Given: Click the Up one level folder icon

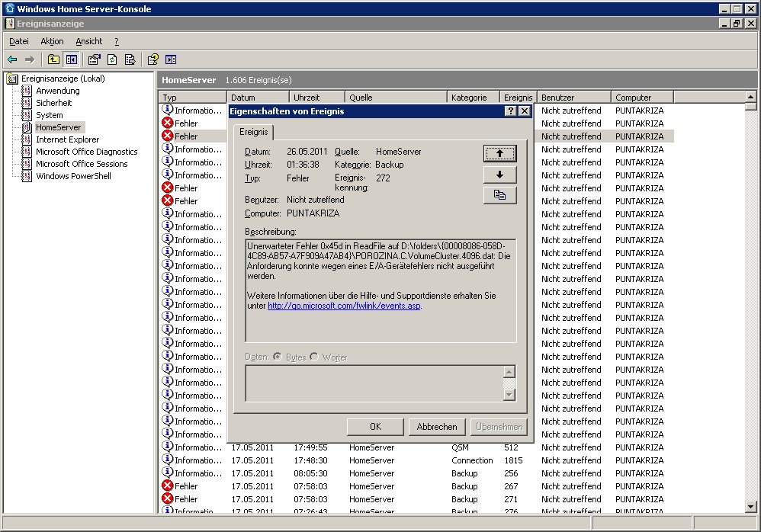Looking at the screenshot, I should tap(53, 59).
